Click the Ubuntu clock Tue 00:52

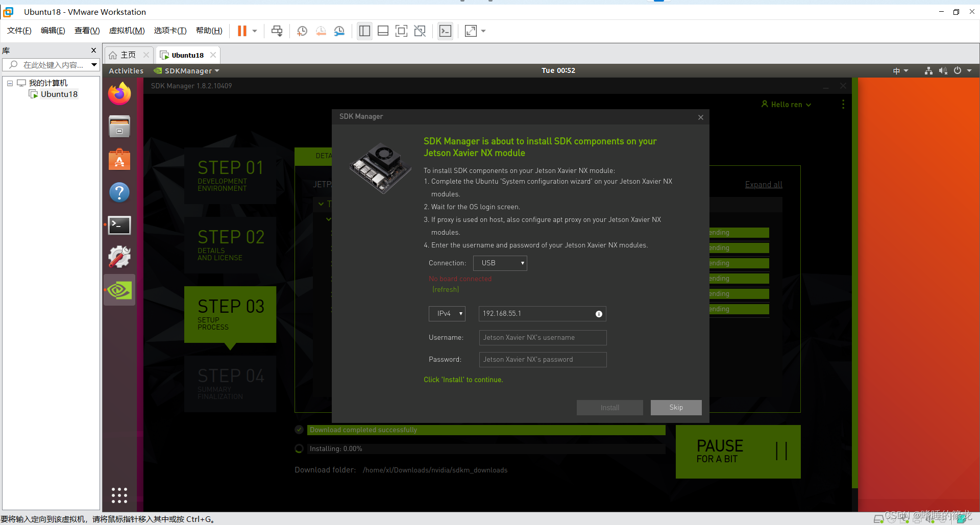point(558,70)
